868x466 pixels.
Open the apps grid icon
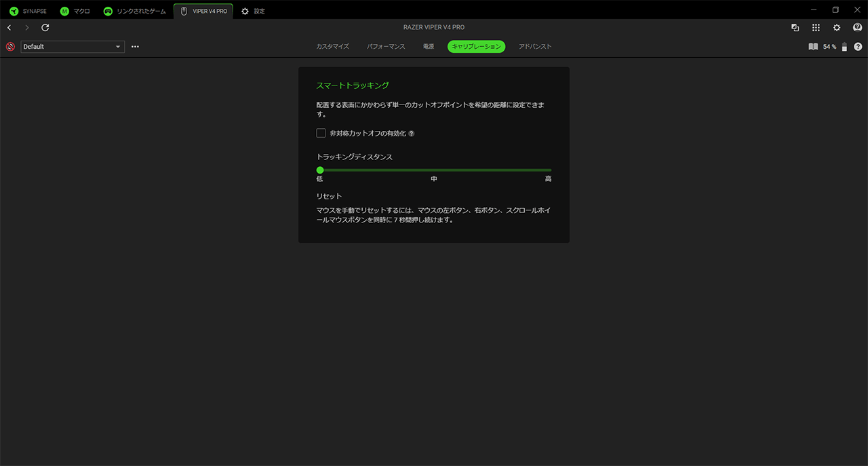[816, 28]
